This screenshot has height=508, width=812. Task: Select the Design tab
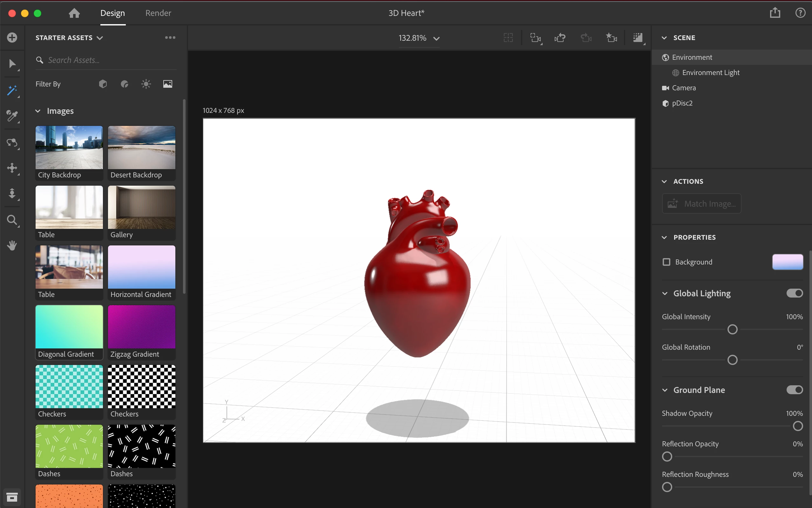coord(112,13)
